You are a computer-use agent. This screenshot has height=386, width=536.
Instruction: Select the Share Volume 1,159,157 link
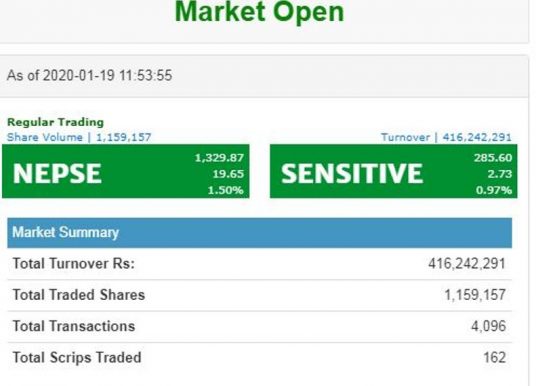click(x=79, y=137)
